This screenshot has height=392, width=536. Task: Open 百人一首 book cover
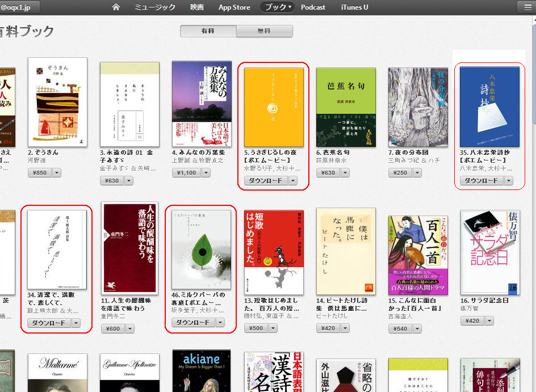(418, 255)
